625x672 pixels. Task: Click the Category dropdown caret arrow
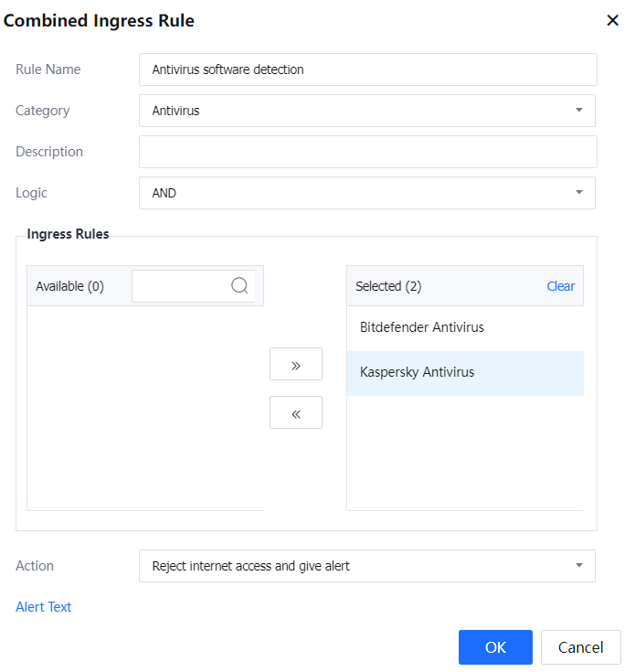pyautogui.click(x=578, y=111)
